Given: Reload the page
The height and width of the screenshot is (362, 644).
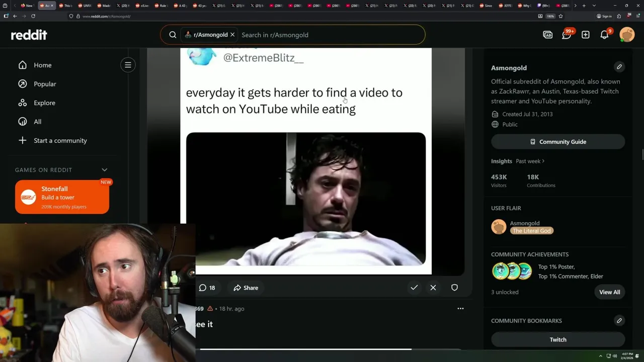Looking at the screenshot, I should [x=33, y=16].
